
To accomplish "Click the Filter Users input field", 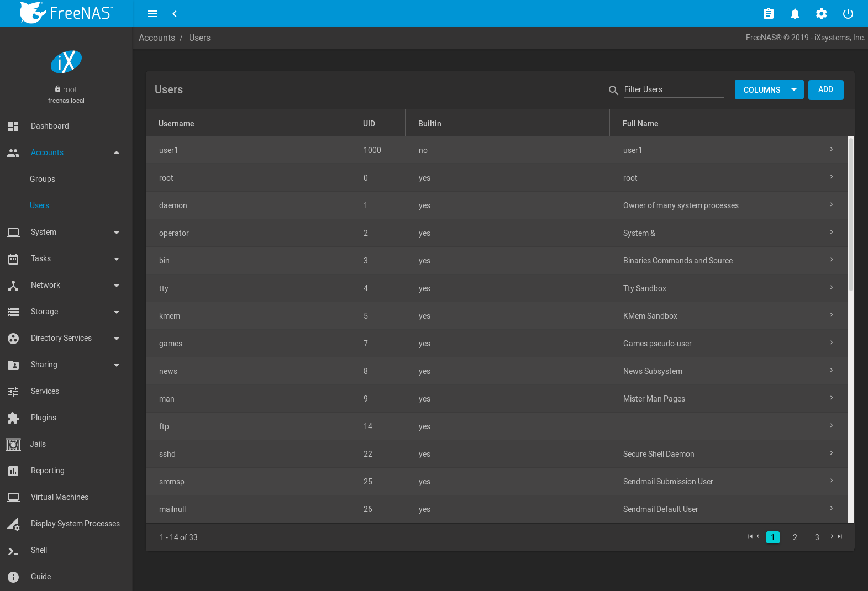I will (674, 90).
